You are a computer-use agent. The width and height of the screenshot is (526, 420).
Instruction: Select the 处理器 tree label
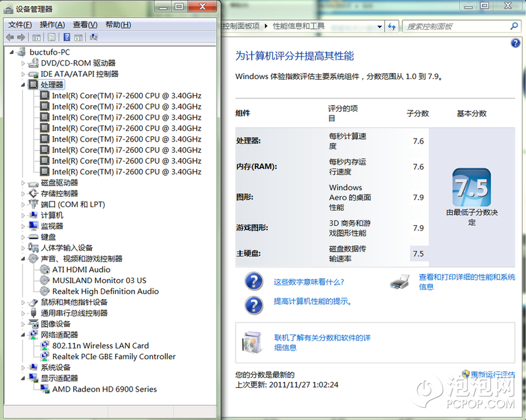point(52,85)
